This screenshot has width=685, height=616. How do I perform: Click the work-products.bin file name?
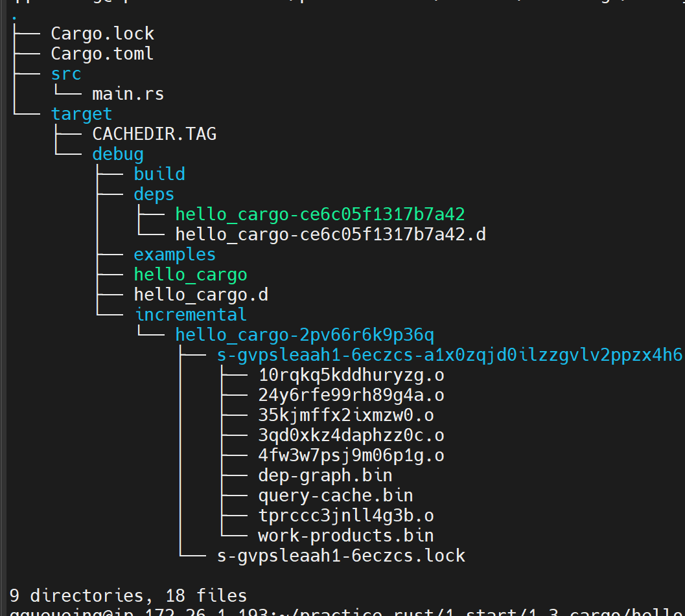tap(345, 536)
